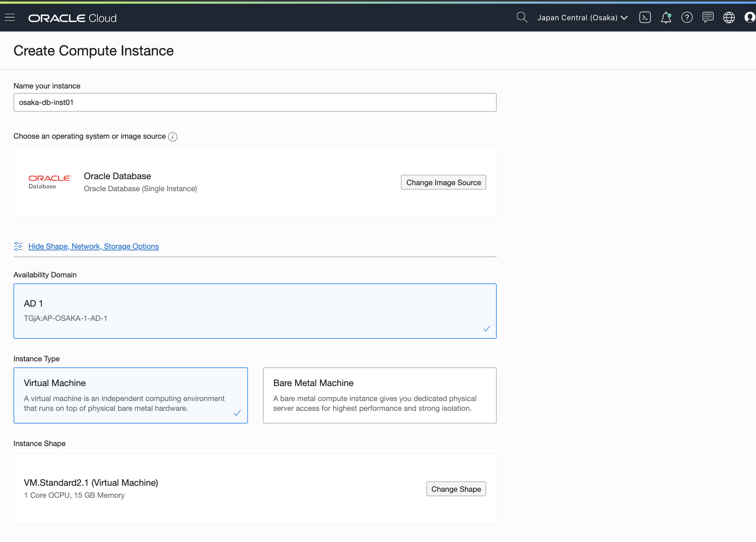
Task: Open the chat support icon
Action: pos(708,17)
